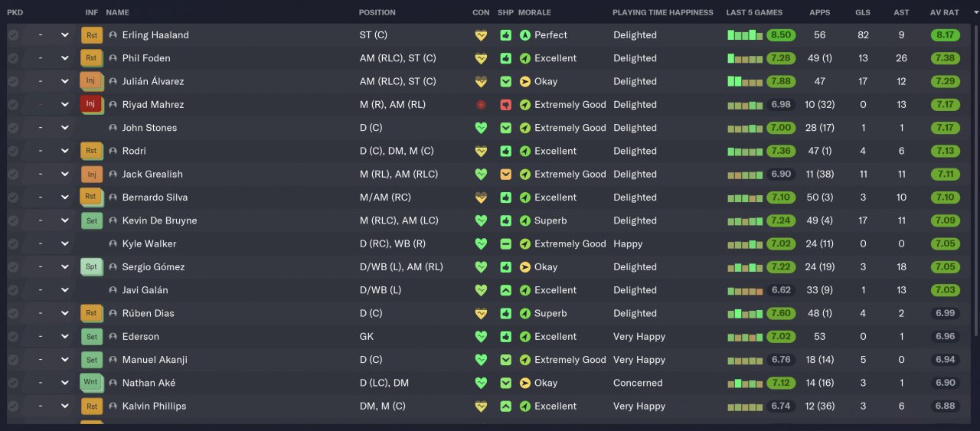Image resolution: width=980 pixels, height=431 pixels.
Task: Click Nathan Aké's Wnt status icon
Action: coord(91,383)
